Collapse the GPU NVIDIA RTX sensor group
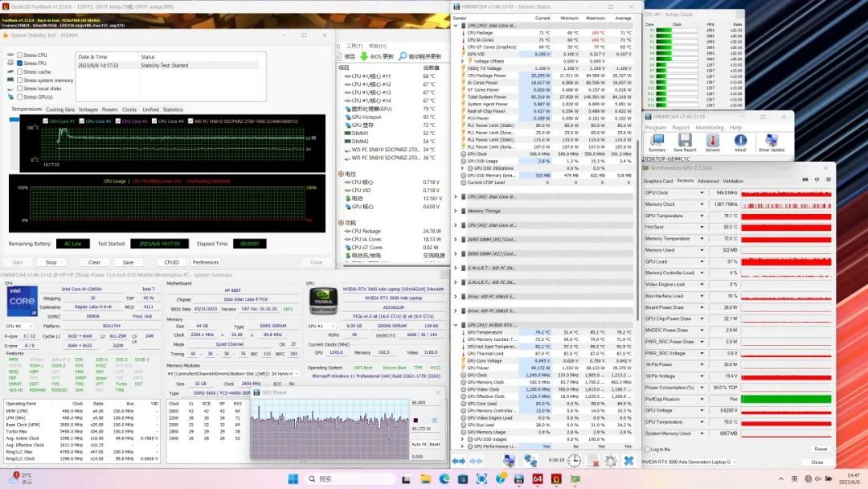This screenshot has width=868, height=489. point(457,325)
